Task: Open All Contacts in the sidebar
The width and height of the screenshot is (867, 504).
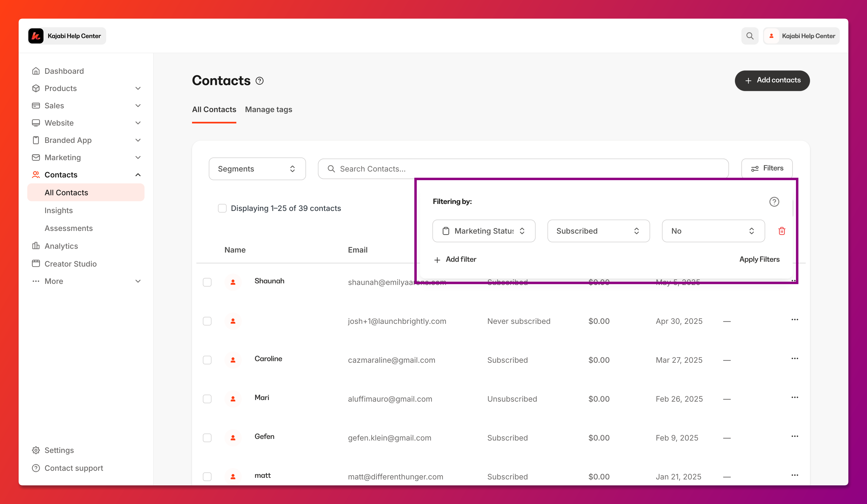Action: coord(86,192)
